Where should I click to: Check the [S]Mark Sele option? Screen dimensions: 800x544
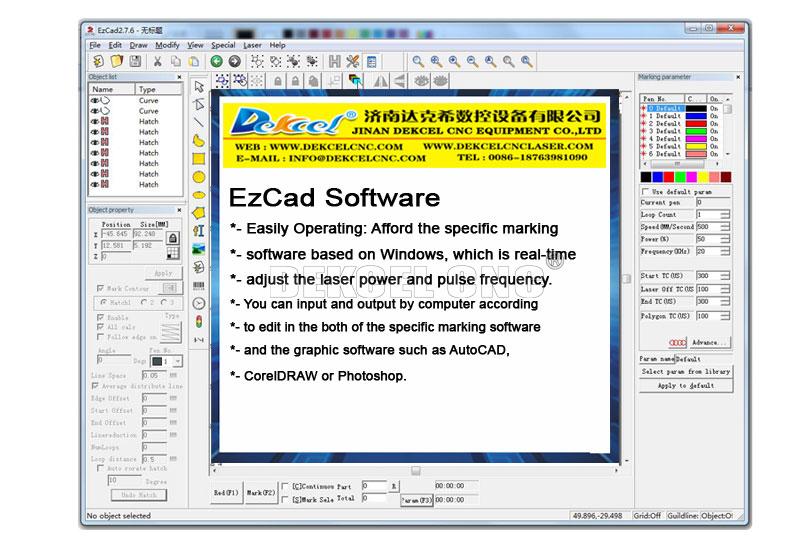click(285, 498)
